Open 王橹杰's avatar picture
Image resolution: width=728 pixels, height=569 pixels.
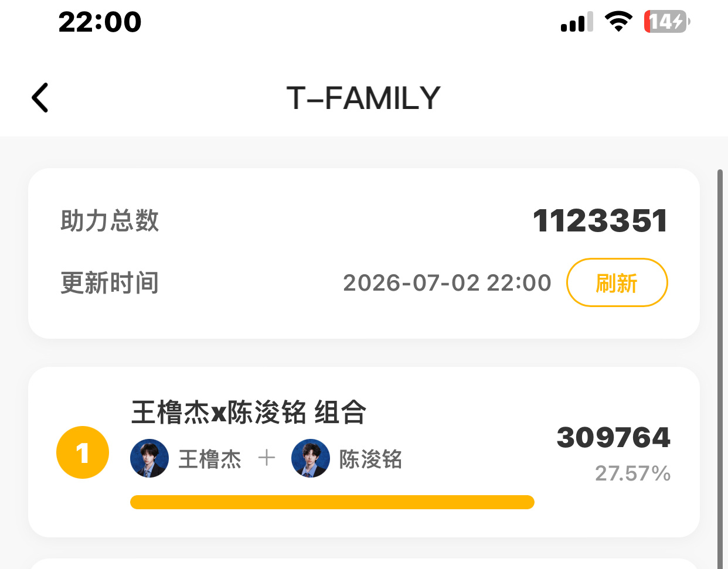tap(149, 458)
